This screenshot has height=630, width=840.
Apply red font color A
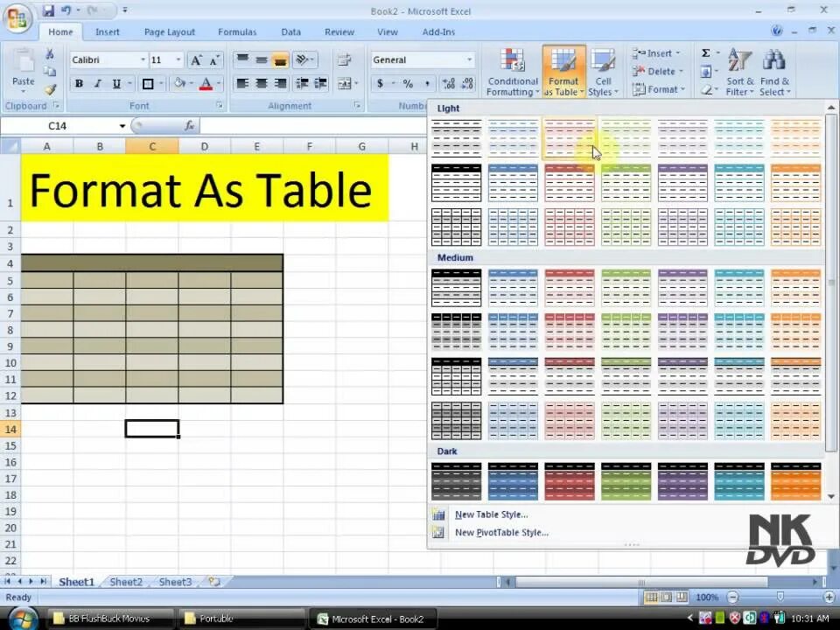(206, 84)
